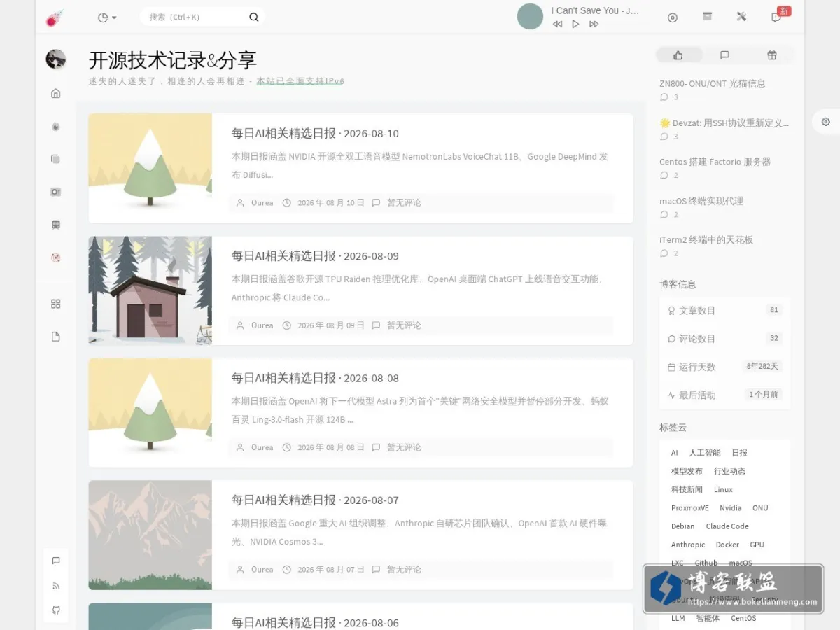Click the 评论数目 row showing 32
Viewport: 840px width, 630px height.
(724, 339)
